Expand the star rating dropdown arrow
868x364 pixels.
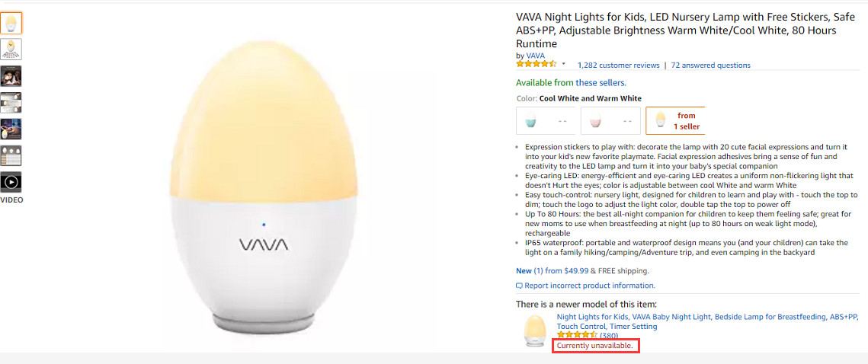click(x=564, y=65)
